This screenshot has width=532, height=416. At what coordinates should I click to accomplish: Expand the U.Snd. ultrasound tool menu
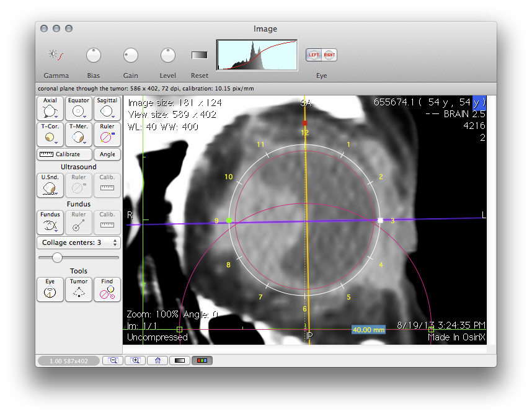point(50,185)
